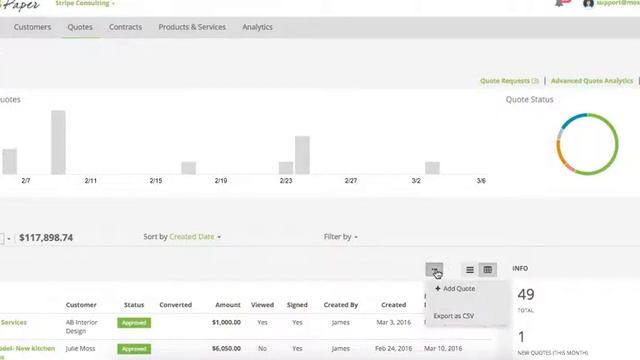Expand the Stripe Consulting company dropdown
Image resolution: width=640 pixels, height=360 pixels.
tap(84, 3)
